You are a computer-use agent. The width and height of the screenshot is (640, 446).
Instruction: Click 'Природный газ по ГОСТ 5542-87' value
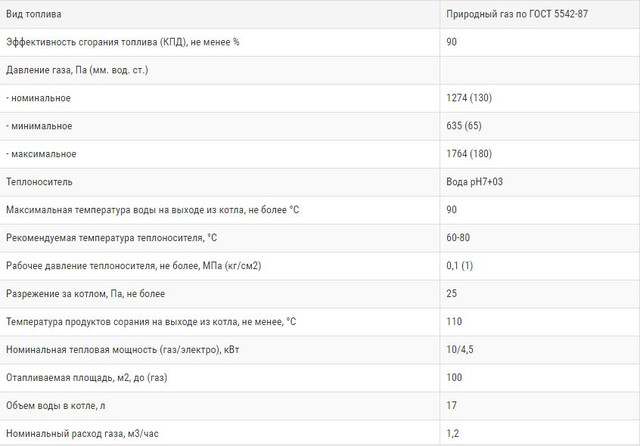coord(517,14)
